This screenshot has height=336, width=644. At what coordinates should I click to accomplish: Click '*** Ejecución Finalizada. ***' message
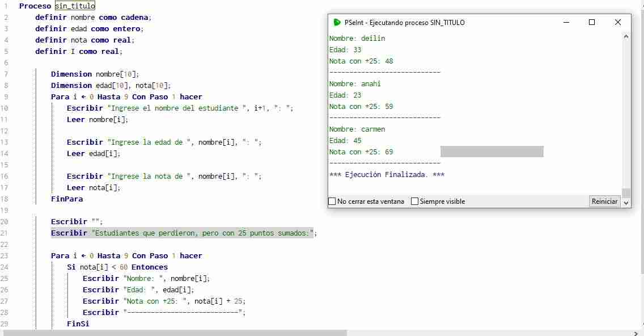[x=387, y=175]
